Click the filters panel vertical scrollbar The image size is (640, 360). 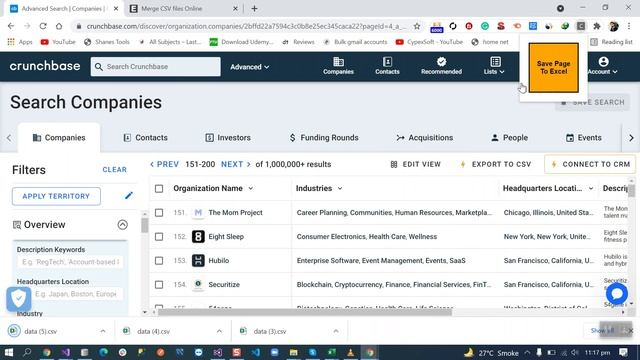144,224
